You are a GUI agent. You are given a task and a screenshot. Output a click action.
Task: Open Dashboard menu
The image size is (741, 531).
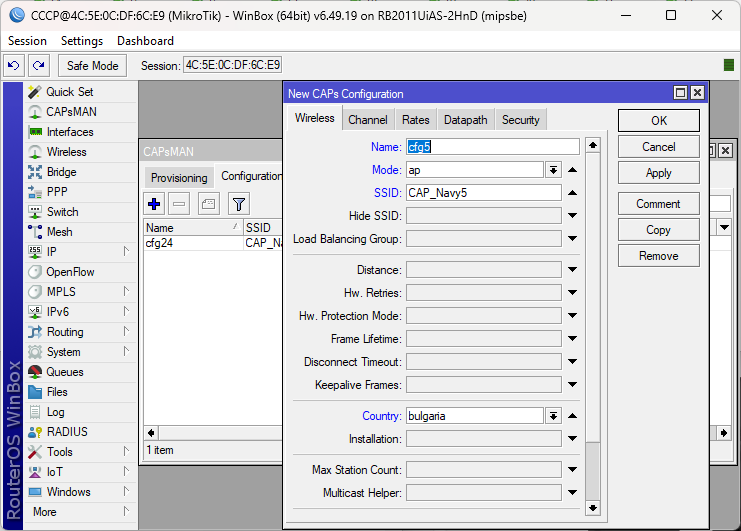click(145, 41)
